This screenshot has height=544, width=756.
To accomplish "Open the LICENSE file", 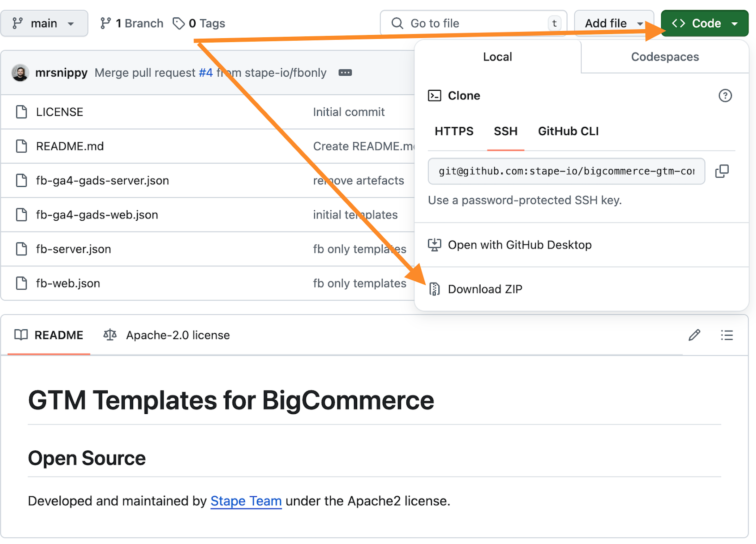I will click(60, 112).
